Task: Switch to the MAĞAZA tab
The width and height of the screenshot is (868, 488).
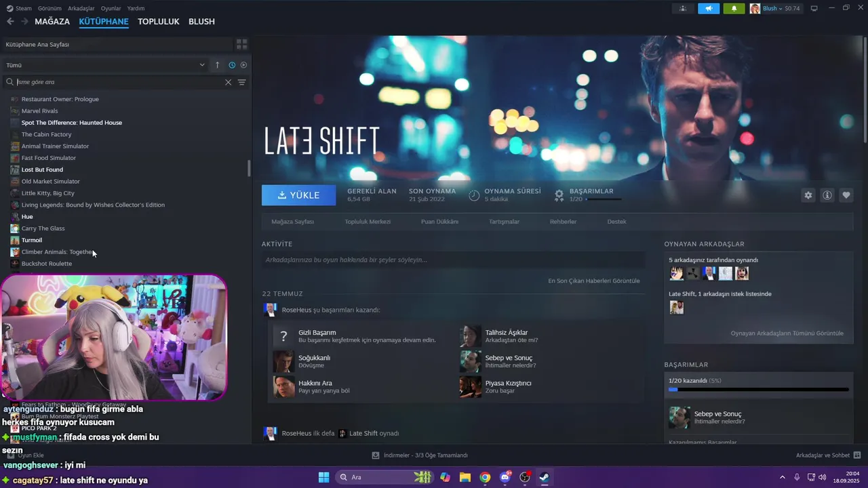Action: click(x=52, y=22)
